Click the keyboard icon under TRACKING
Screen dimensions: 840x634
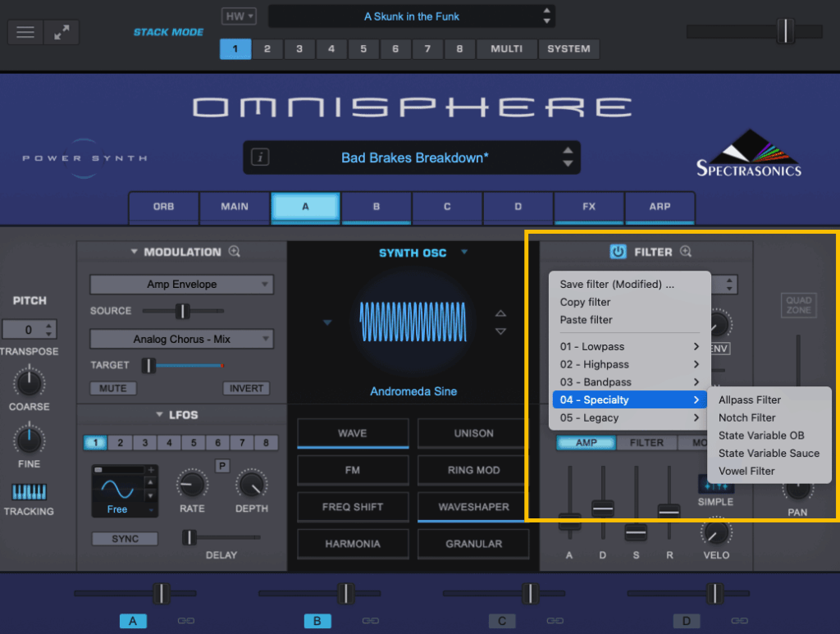coord(29,491)
